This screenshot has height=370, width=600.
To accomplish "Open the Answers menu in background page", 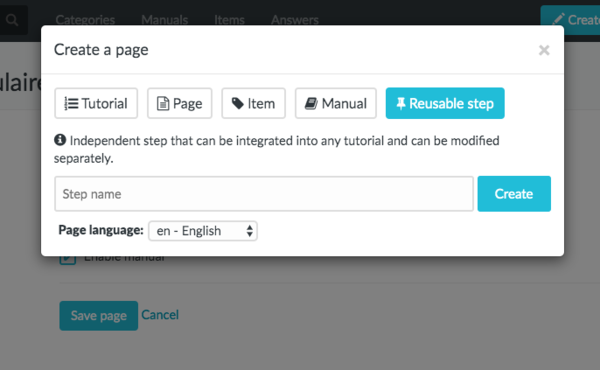I will point(295,19).
